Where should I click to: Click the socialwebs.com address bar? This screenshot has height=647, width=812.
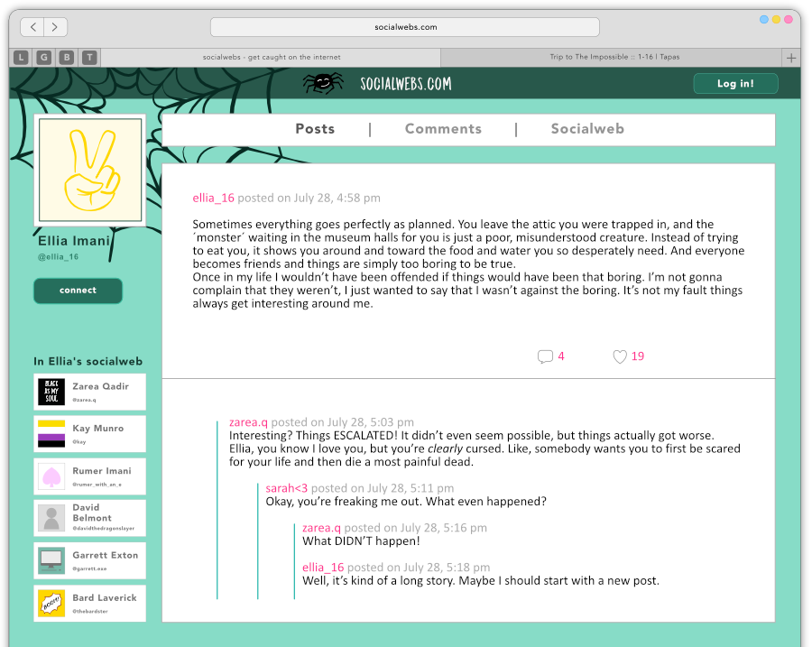(x=405, y=27)
